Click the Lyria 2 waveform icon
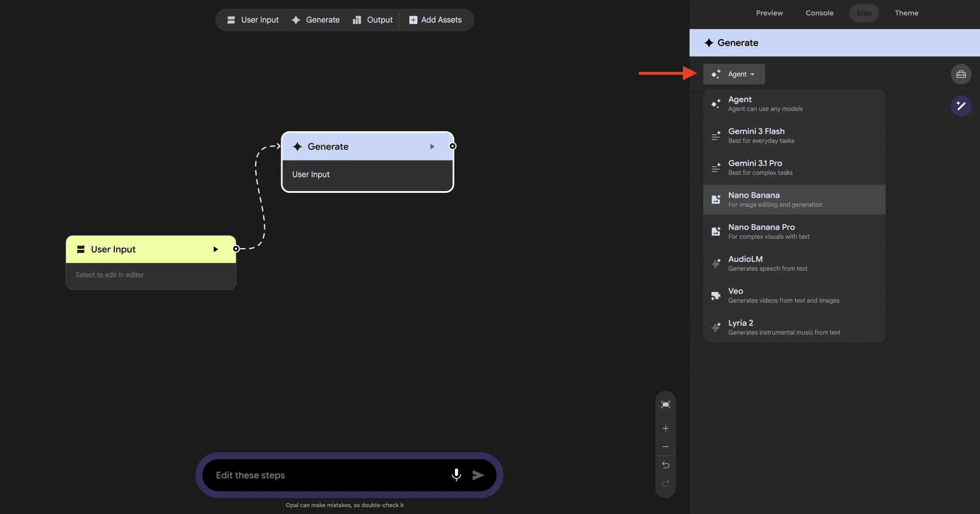The width and height of the screenshot is (980, 514). 716,327
